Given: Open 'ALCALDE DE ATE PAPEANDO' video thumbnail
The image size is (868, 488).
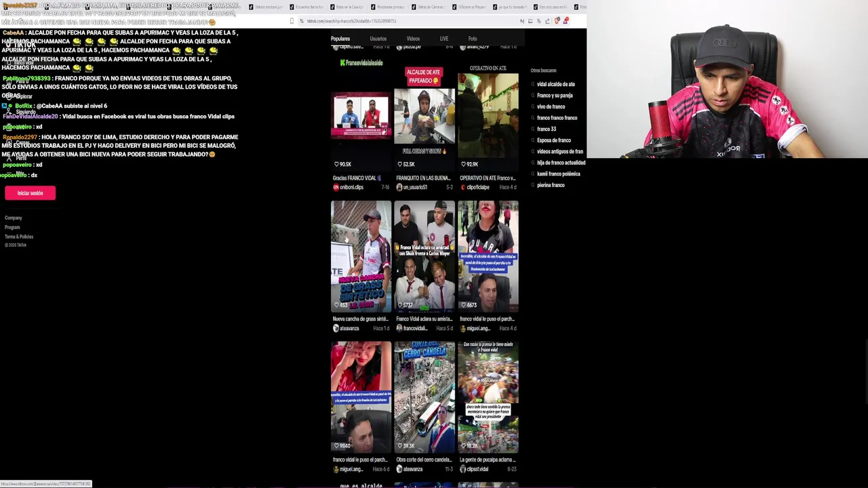Looking at the screenshot, I should coord(425,115).
